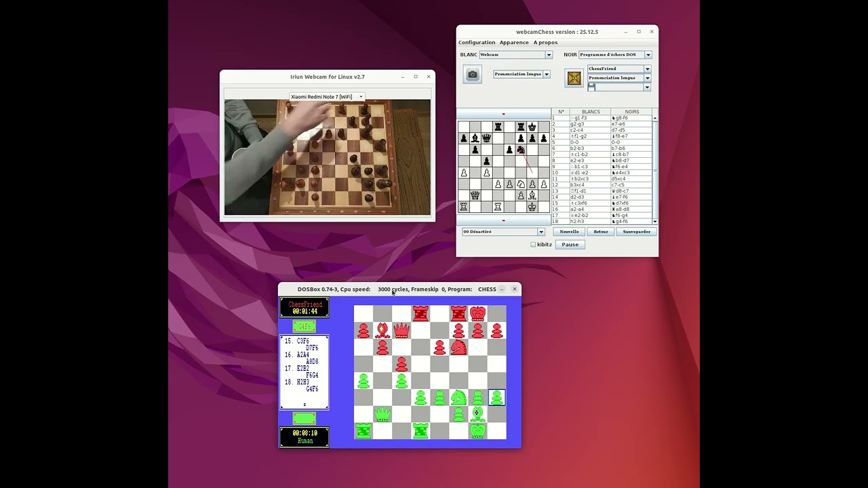
Task: Click the move list scrollbar down arrow
Action: [654, 222]
